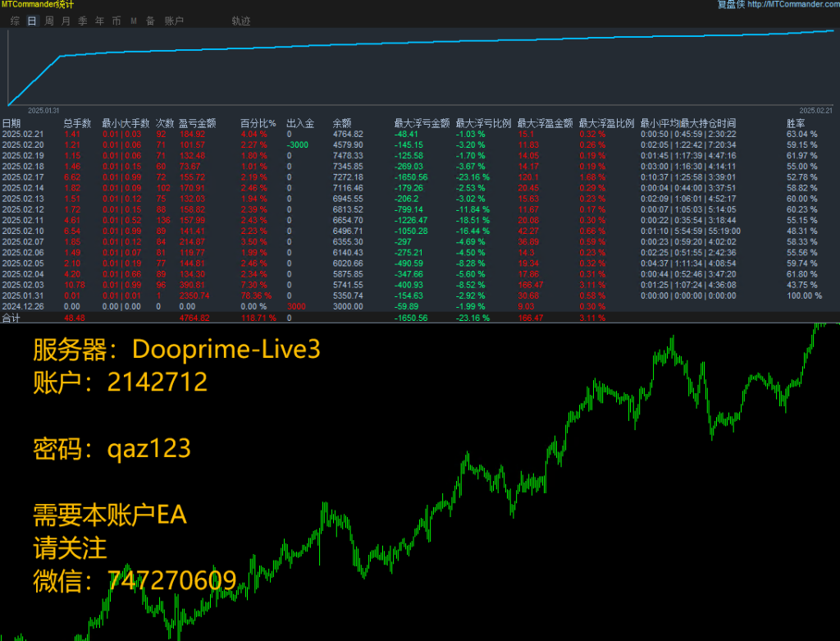Click the 出入金 column header
The width and height of the screenshot is (840, 641).
click(x=300, y=123)
